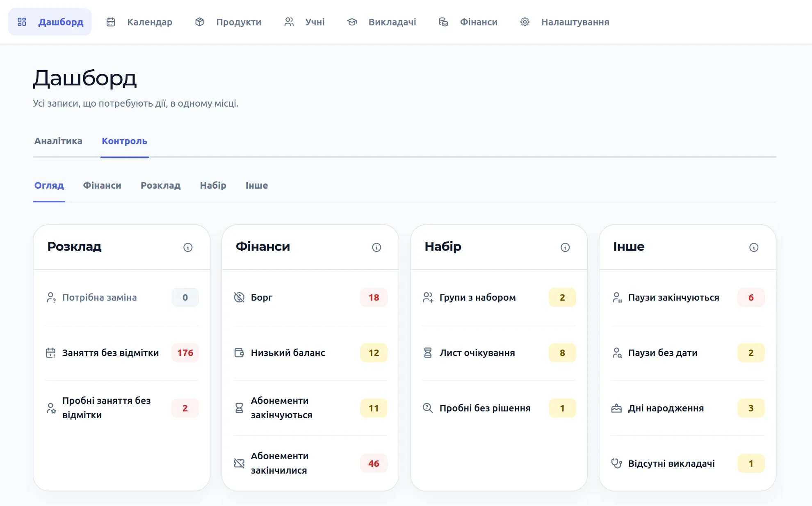812x506 pixels.
Task: Open the Фінанси sub-tab
Action: click(x=102, y=185)
